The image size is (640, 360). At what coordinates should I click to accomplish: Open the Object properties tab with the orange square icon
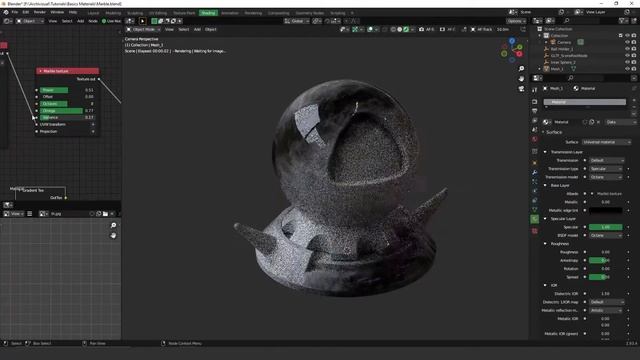[x=535, y=163]
